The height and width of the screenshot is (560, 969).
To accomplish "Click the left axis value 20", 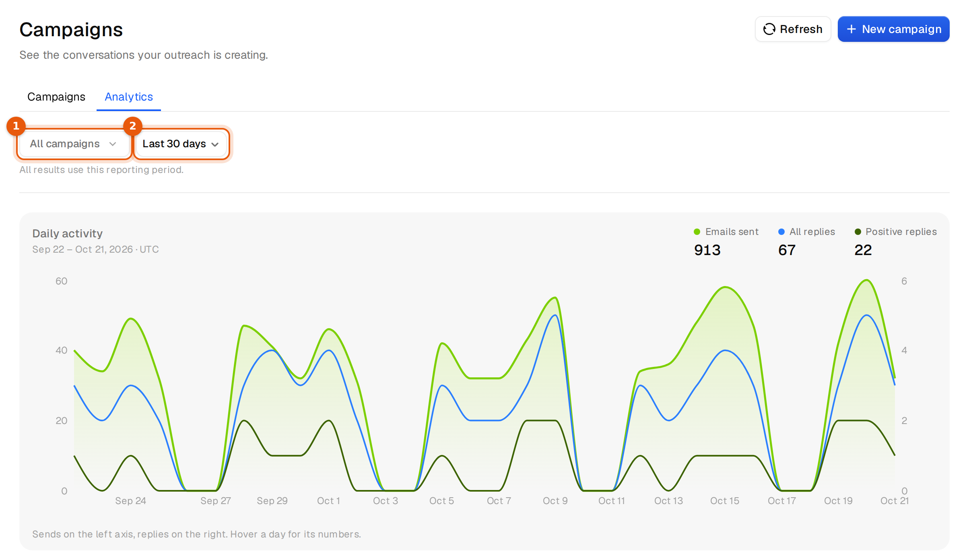I will pyautogui.click(x=61, y=421).
